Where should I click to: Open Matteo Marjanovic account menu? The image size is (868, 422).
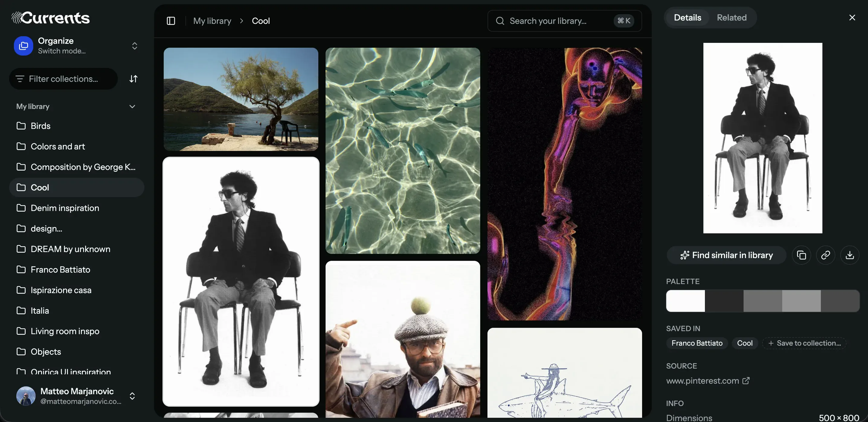(77, 396)
